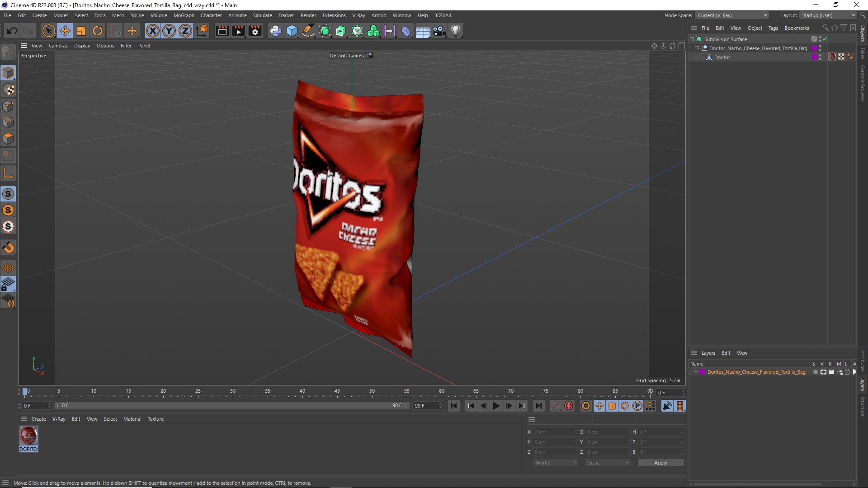Open Edit Render Settings icon

255,31
